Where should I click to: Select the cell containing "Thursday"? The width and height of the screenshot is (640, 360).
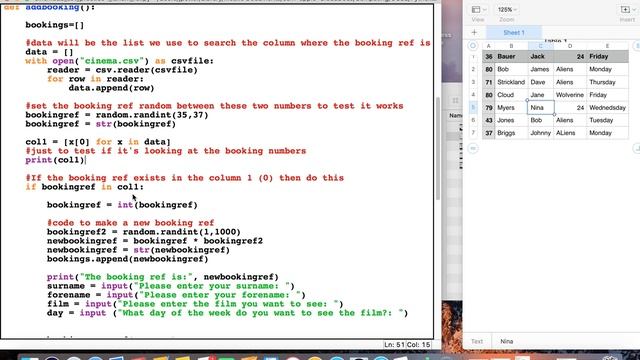click(x=607, y=82)
